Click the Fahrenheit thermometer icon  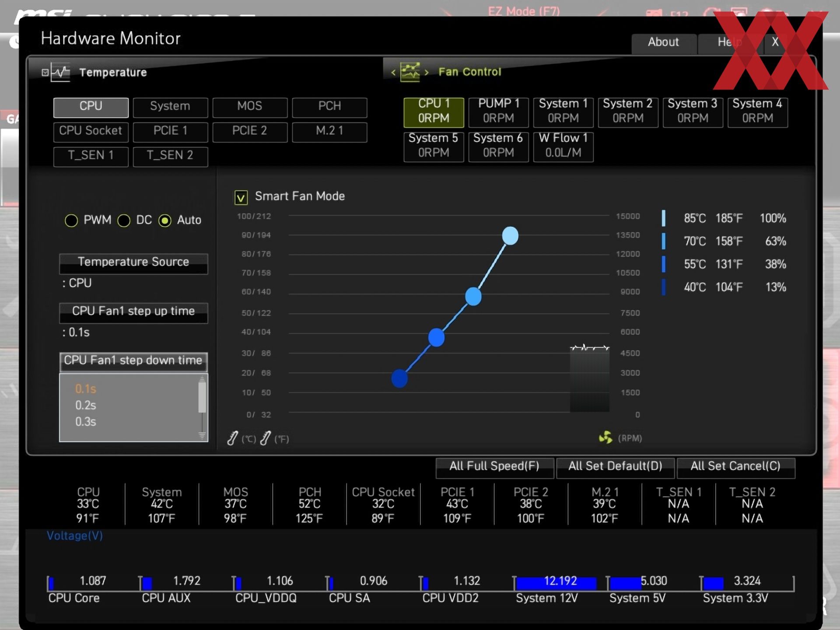click(x=265, y=438)
